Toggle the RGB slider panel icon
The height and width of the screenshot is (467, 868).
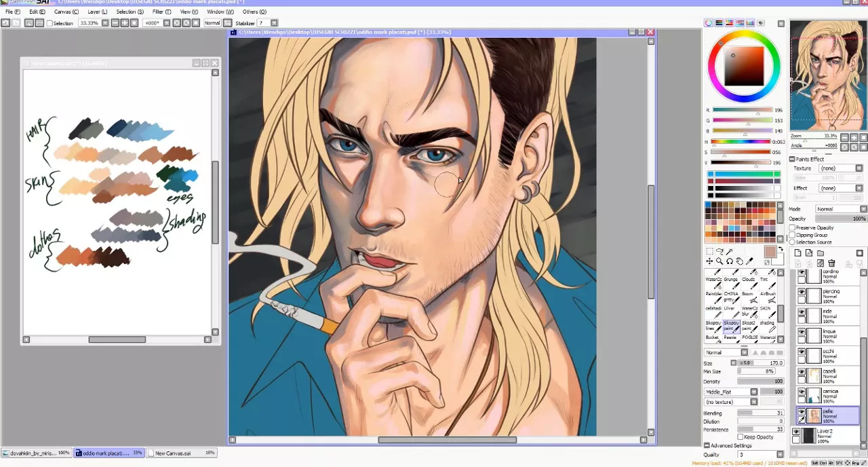pyautogui.click(x=719, y=23)
